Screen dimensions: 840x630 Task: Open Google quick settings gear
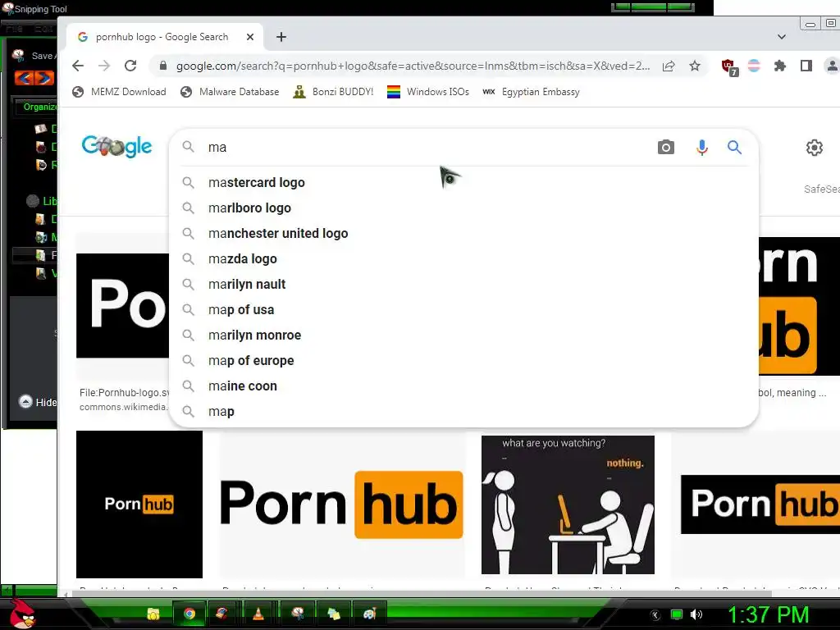coord(815,148)
